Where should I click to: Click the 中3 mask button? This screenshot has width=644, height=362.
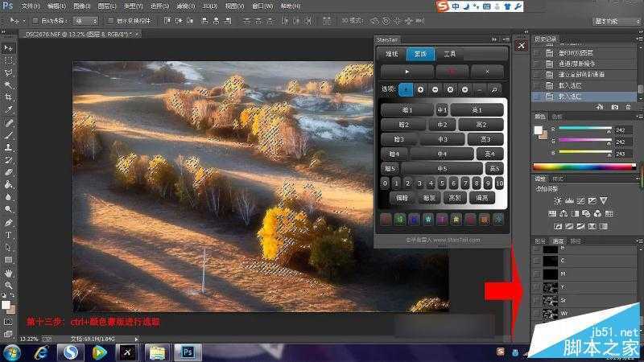pos(442,139)
